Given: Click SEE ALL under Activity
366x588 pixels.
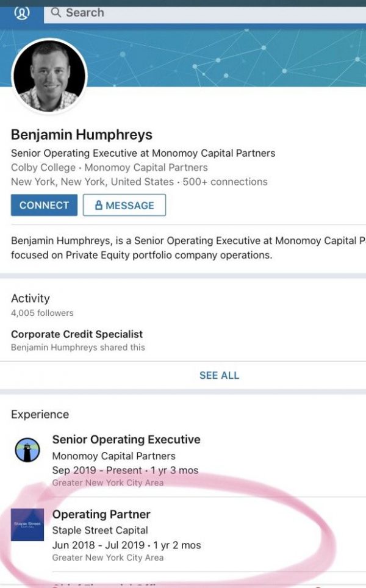Looking at the screenshot, I should pyautogui.click(x=219, y=375).
